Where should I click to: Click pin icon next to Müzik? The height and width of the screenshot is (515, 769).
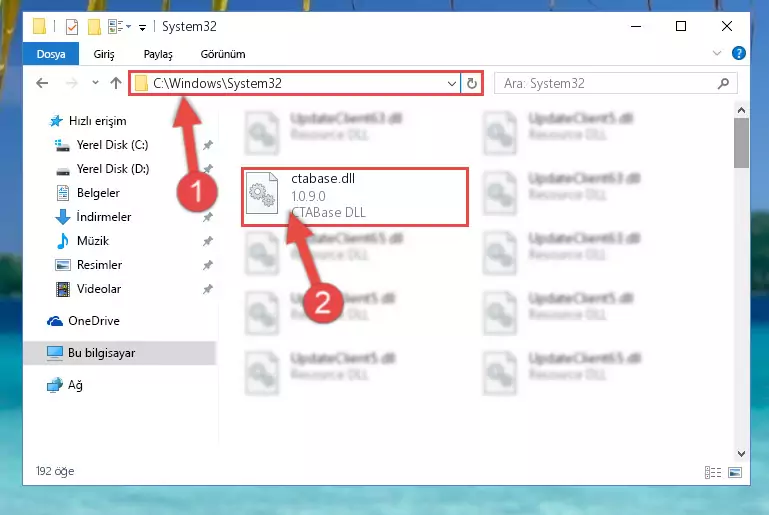(x=208, y=241)
